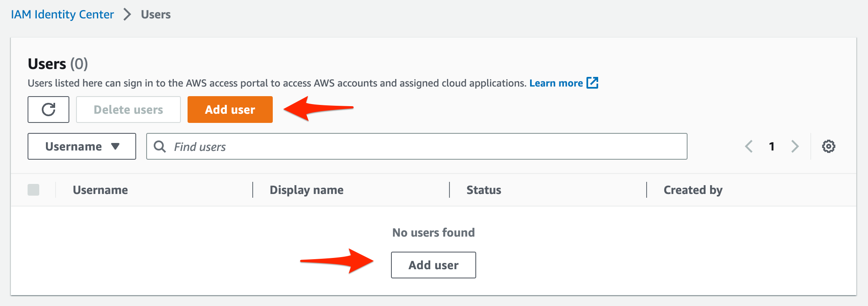Click the Delete users button

pos(128,110)
